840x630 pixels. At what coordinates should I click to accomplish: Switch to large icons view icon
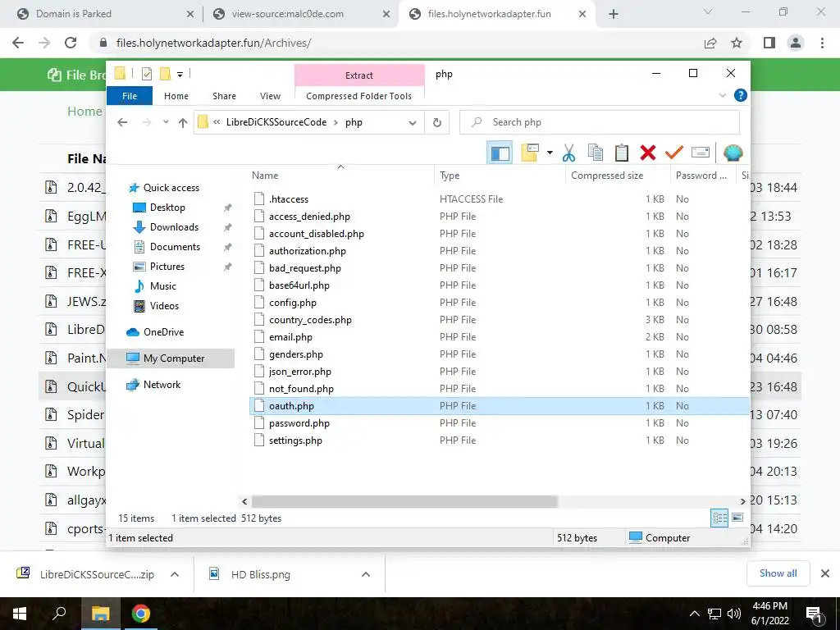(737, 518)
